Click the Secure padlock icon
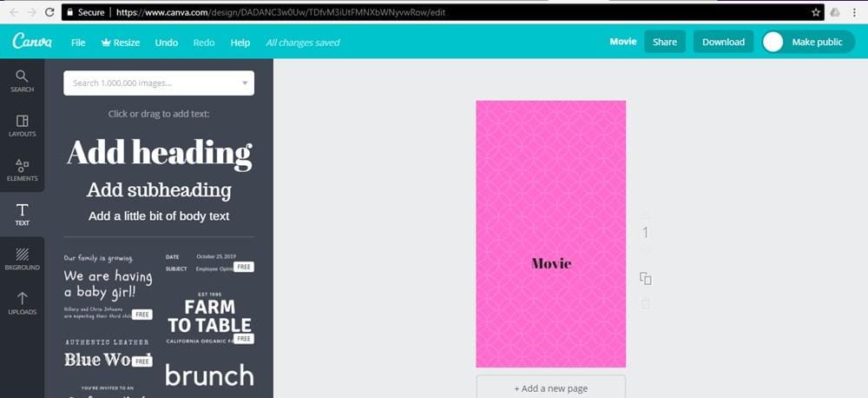This screenshot has width=868, height=398. (69, 12)
